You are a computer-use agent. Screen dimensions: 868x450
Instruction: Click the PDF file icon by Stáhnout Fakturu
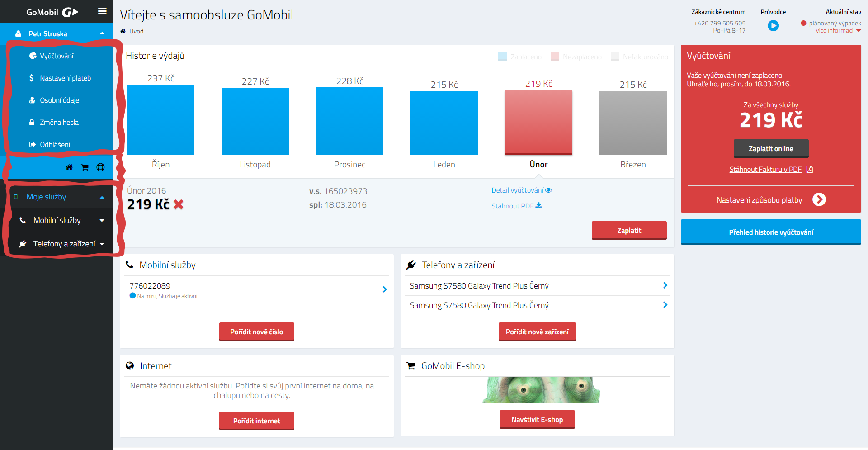tap(810, 169)
